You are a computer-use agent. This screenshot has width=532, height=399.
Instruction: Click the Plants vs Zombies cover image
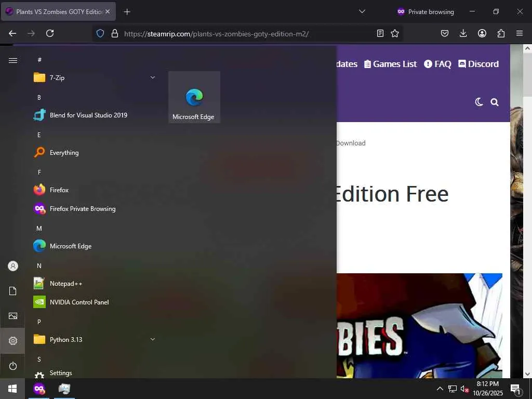tap(419, 326)
